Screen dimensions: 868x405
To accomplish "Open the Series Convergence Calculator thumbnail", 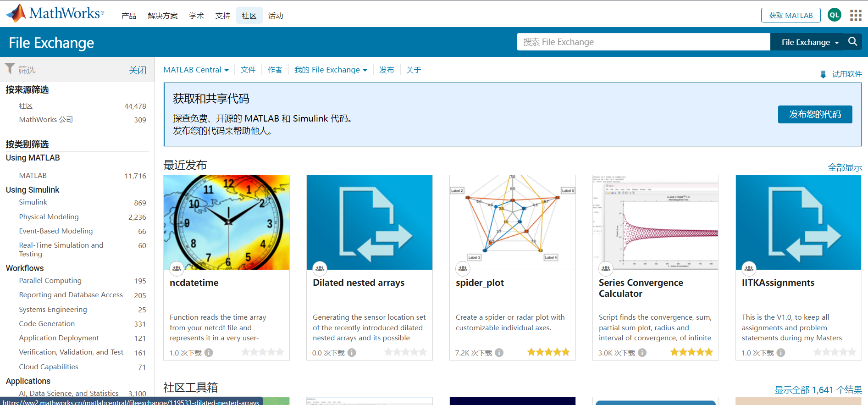I will click(655, 222).
